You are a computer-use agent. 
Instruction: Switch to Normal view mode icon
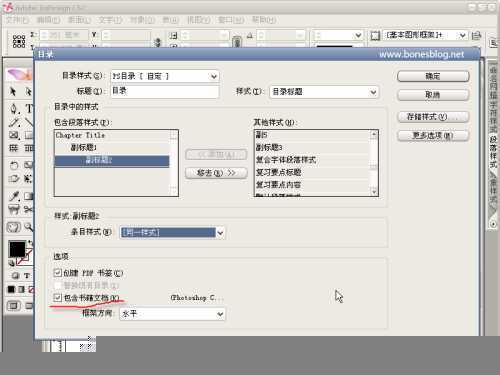[x=14, y=306]
